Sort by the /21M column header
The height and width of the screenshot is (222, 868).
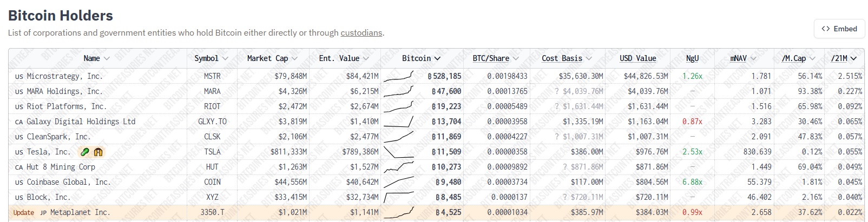point(844,58)
